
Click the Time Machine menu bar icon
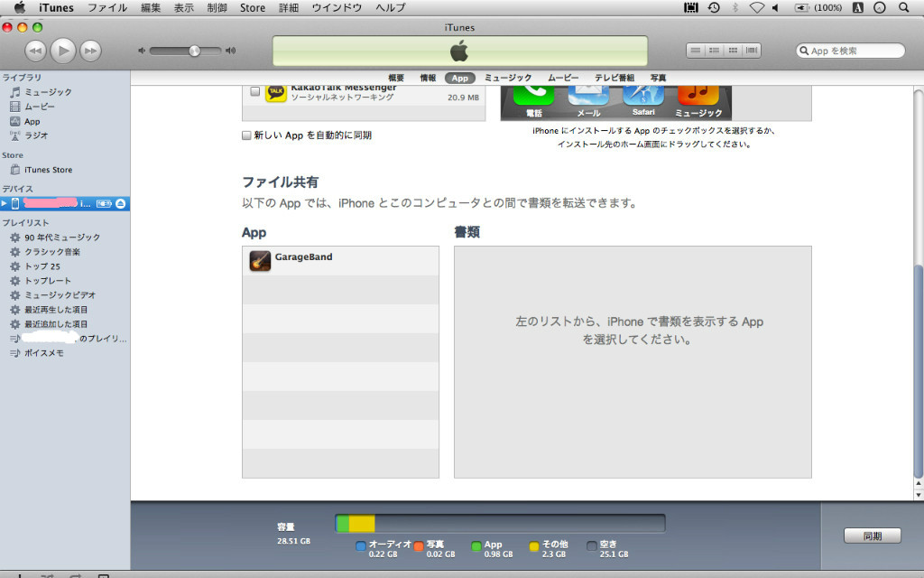[x=714, y=7]
